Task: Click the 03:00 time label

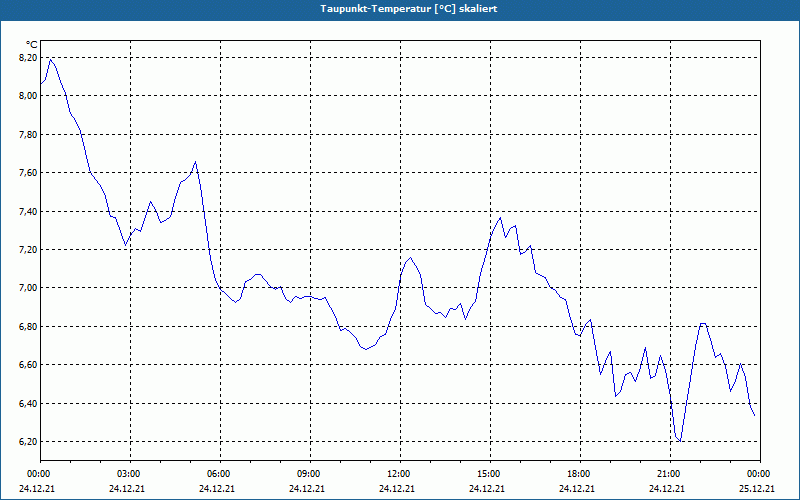Action: 130,474
